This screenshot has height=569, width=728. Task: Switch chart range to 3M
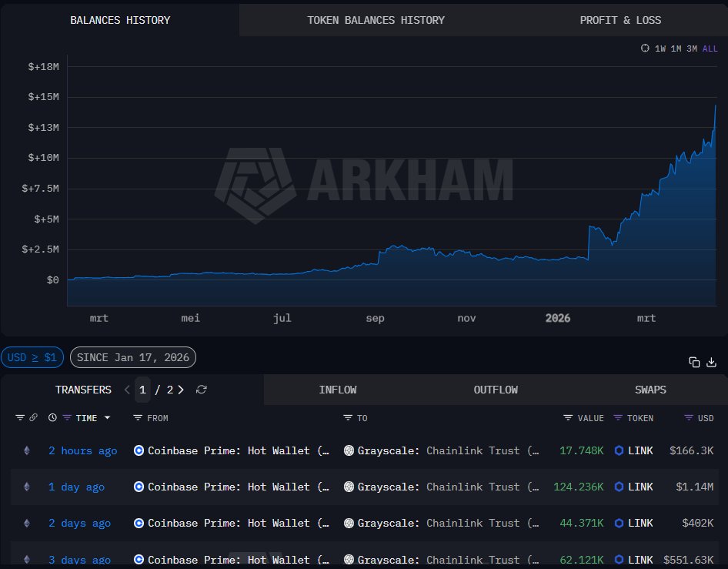(692, 49)
